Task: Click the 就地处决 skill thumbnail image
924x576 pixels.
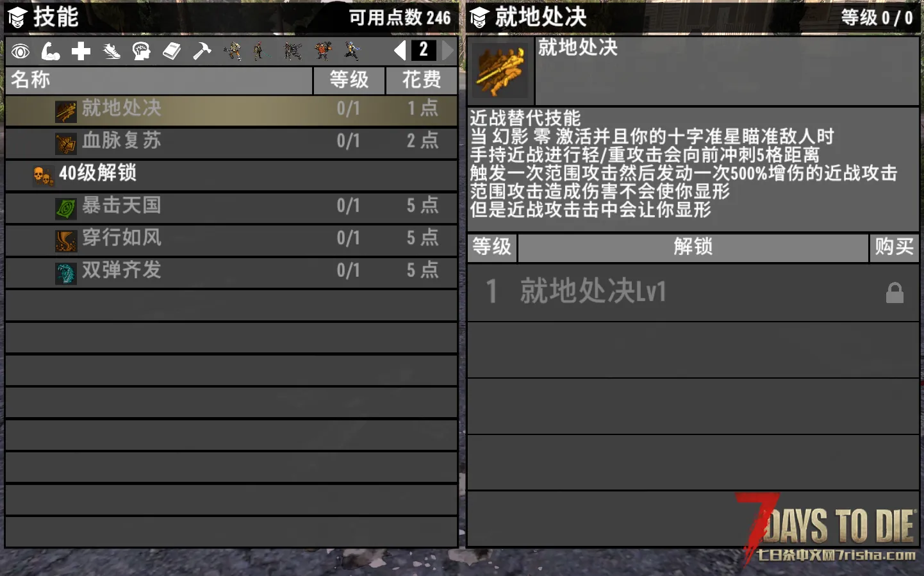Action: click(x=501, y=70)
